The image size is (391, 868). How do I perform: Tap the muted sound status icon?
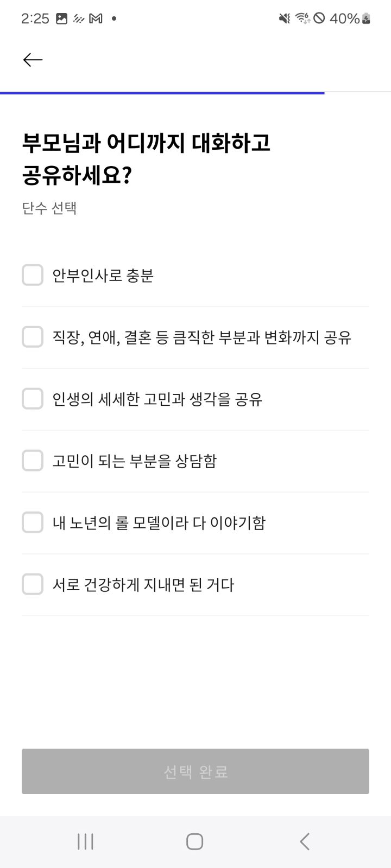285,18
